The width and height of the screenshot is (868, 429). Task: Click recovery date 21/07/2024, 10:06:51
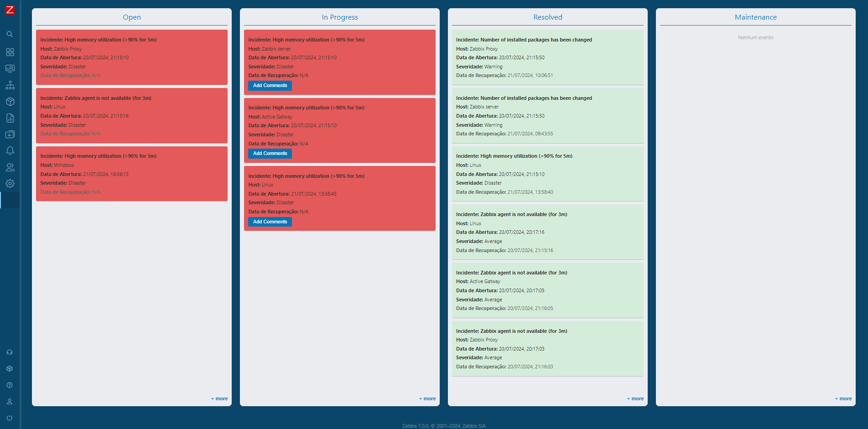[x=530, y=76]
